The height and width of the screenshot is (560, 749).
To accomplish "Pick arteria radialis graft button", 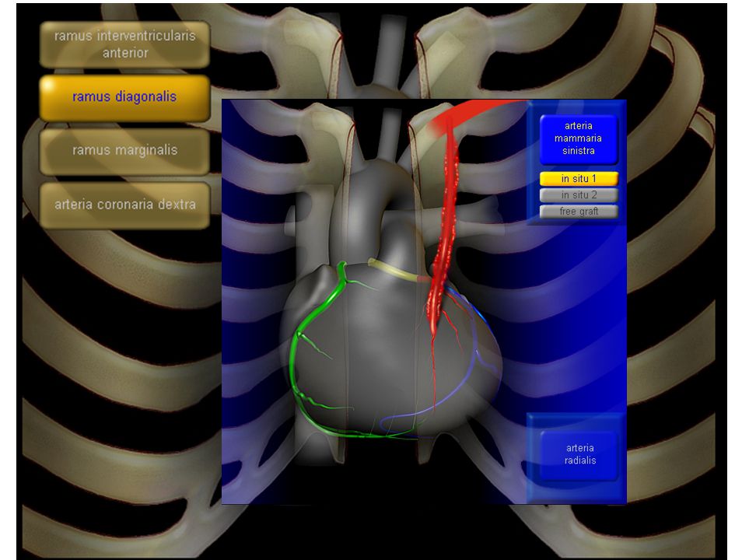I will click(x=579, y=454).
